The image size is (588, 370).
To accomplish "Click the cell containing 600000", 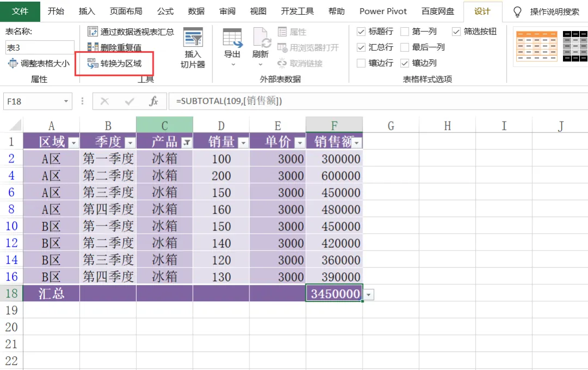I will click(334, 175).
